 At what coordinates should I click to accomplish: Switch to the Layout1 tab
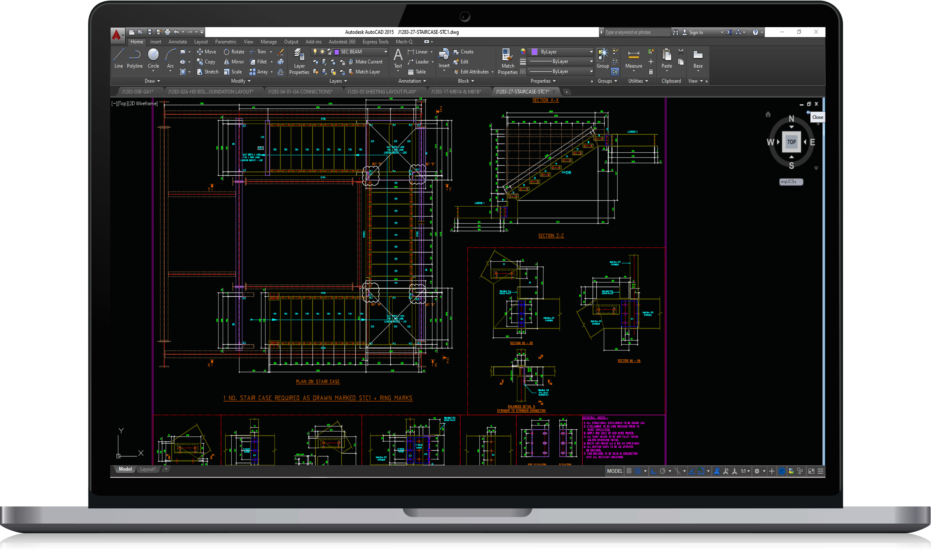coord(147,469)
